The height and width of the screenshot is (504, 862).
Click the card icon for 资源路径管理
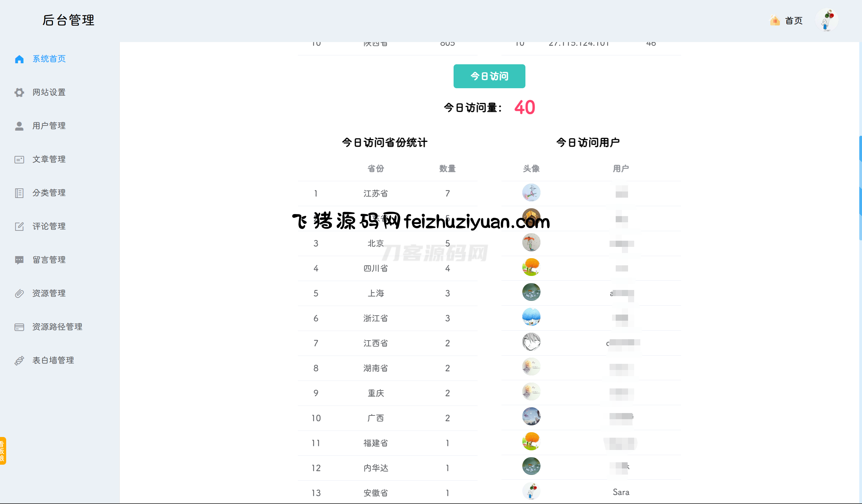pyautogui.click(x=19, y=327)
